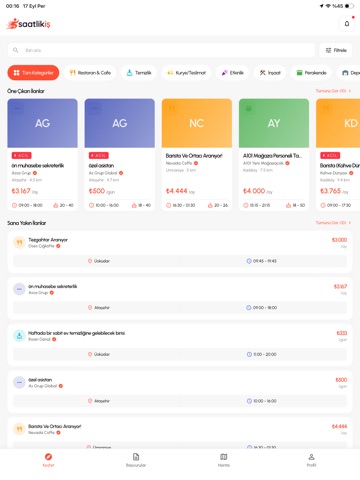
Task: Select İnşaat category chip
Action: pyautogui.click(x=270, y=73)
